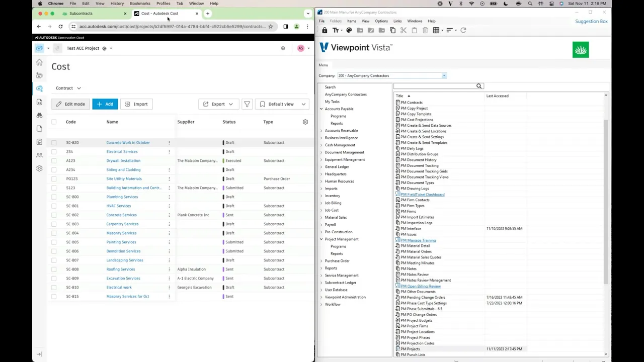Viewport: 644px width, 362px height.
Task: Check the SC-800 row checkbox
Action: click(54, 197)
